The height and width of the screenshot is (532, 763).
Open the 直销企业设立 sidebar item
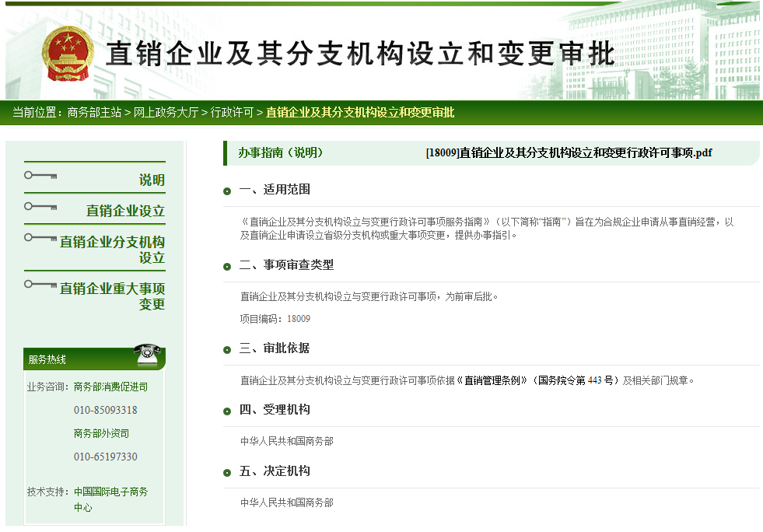pos(125,211)
